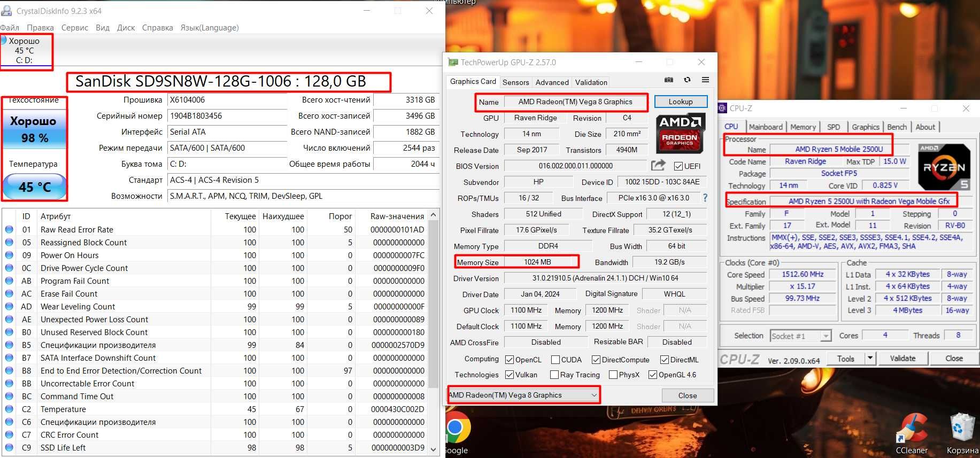Viewport: 980px width, 458px height.
Task: Click Close button in CPU-Z
Action: point(954,358)
